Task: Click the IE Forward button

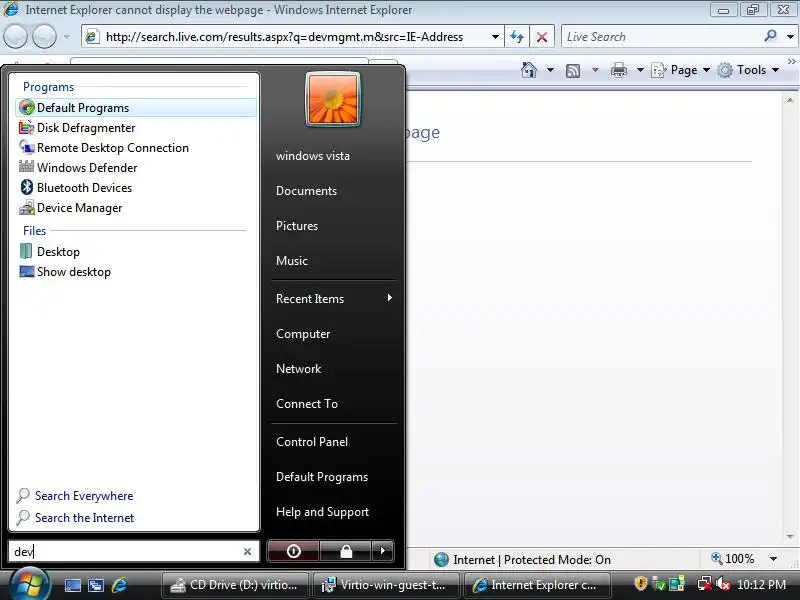Action: [x=44, y=36]
